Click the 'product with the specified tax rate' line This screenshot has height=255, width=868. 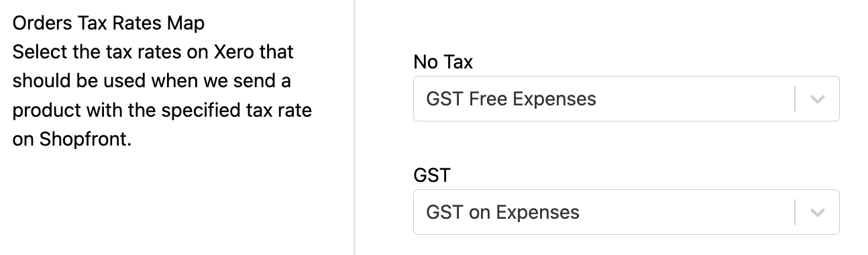[x=162, y=109]
